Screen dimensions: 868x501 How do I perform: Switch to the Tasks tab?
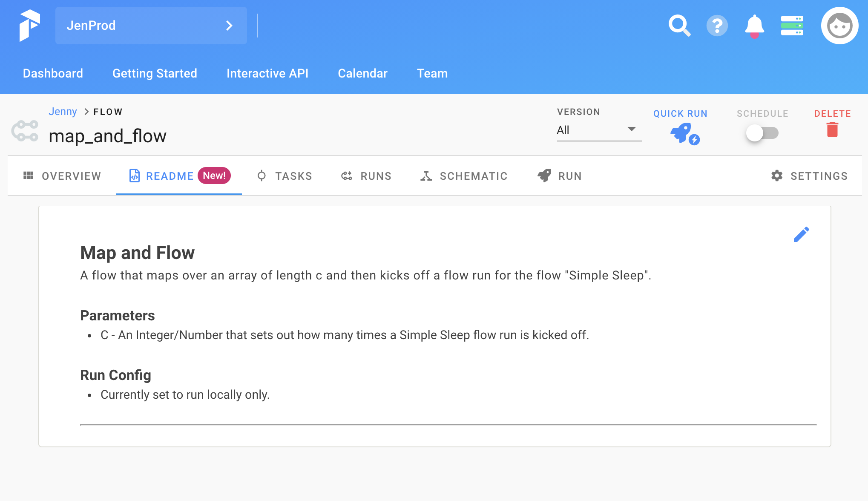pos(285,176)
